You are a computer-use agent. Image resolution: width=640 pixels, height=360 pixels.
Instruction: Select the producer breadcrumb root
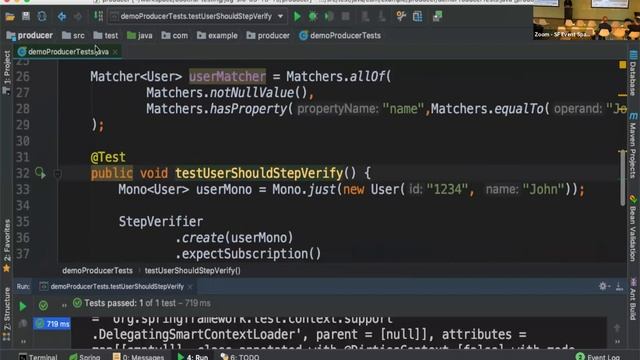pyautogui.click(x=30, y=36)
